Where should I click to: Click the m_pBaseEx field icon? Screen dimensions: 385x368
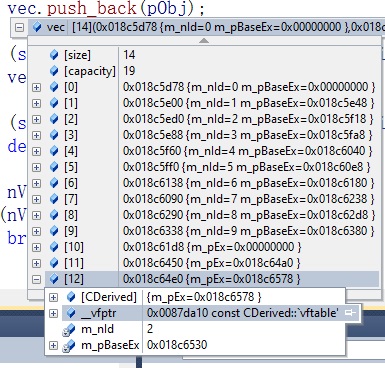(x=69, y=346)
